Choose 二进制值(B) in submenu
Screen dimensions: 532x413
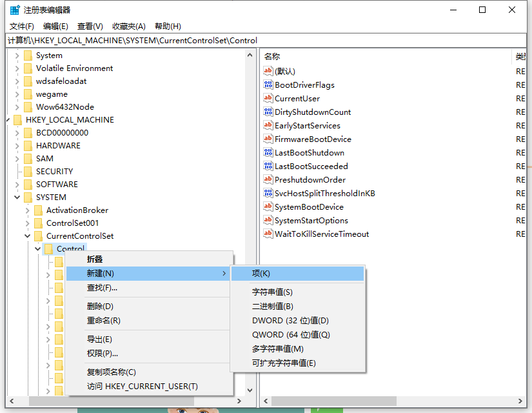[297, 307]
